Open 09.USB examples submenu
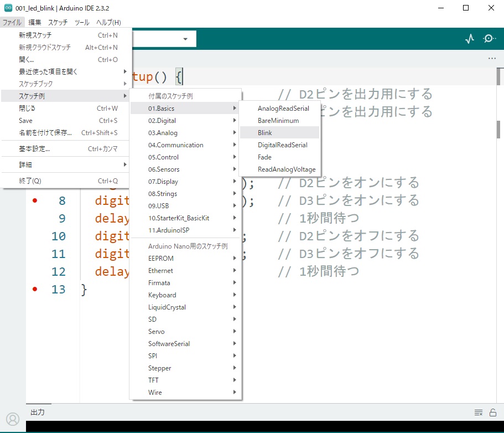Image resolution: width=504 pixels, height=433 pixels. pyautogui.click(x=185, y=206)
